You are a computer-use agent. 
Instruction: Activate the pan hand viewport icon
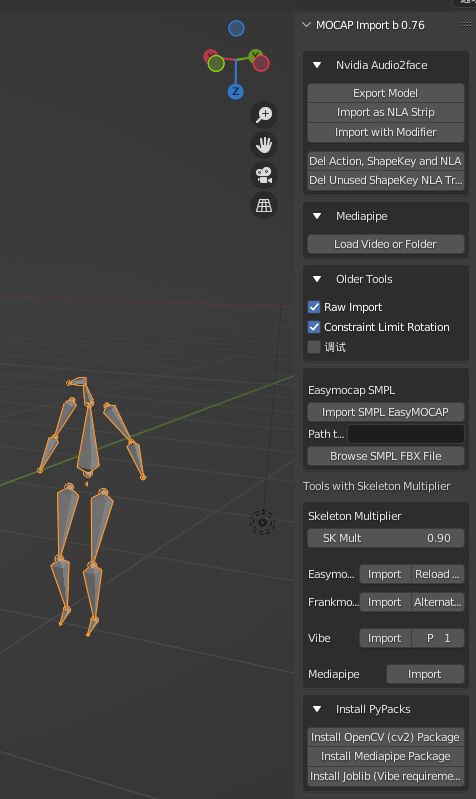[264, 145]
